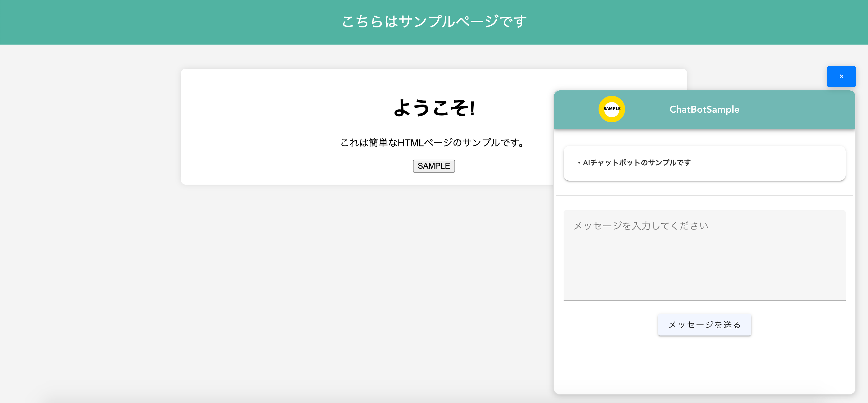Click the yellow ring of the chatbot avatar

612,98
